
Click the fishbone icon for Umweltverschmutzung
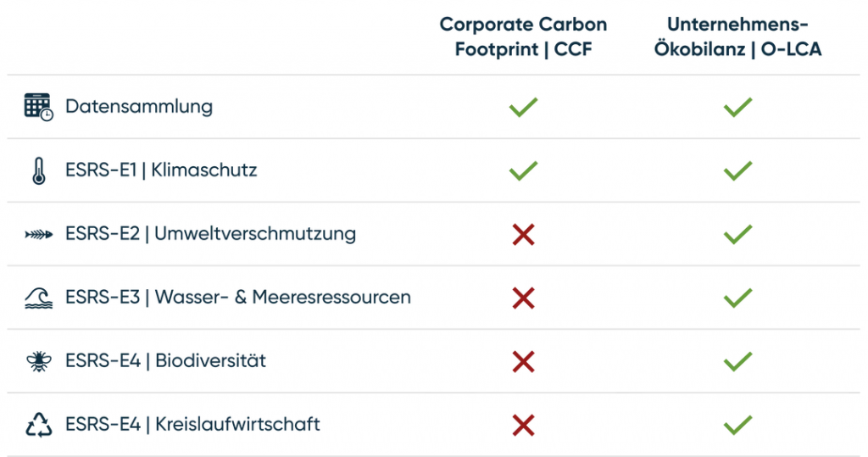point(39,235)
